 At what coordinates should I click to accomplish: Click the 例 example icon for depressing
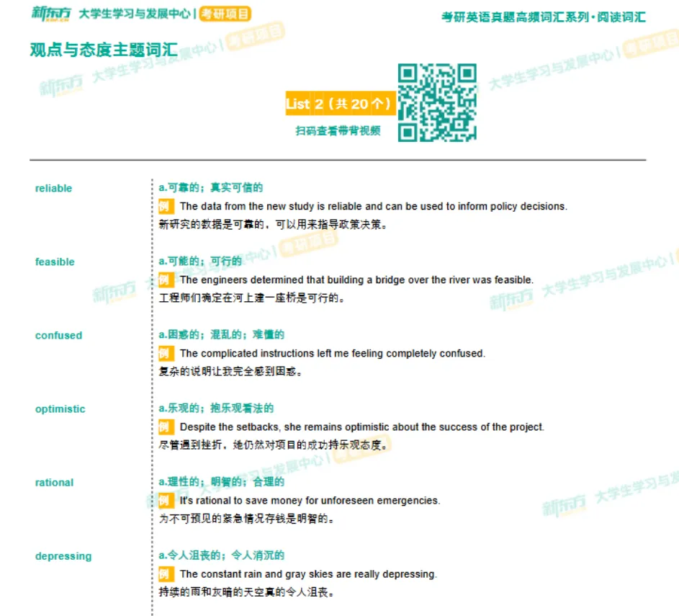[166, 574]
